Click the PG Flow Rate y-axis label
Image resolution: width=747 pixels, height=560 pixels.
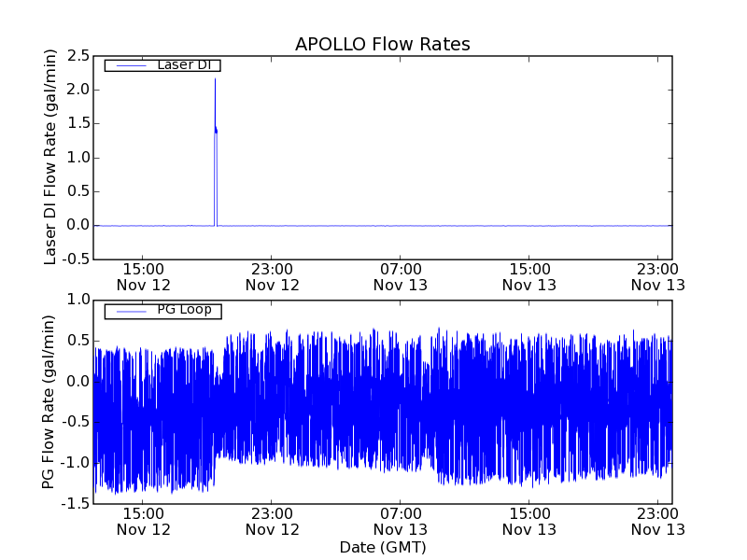click(51, 401)
